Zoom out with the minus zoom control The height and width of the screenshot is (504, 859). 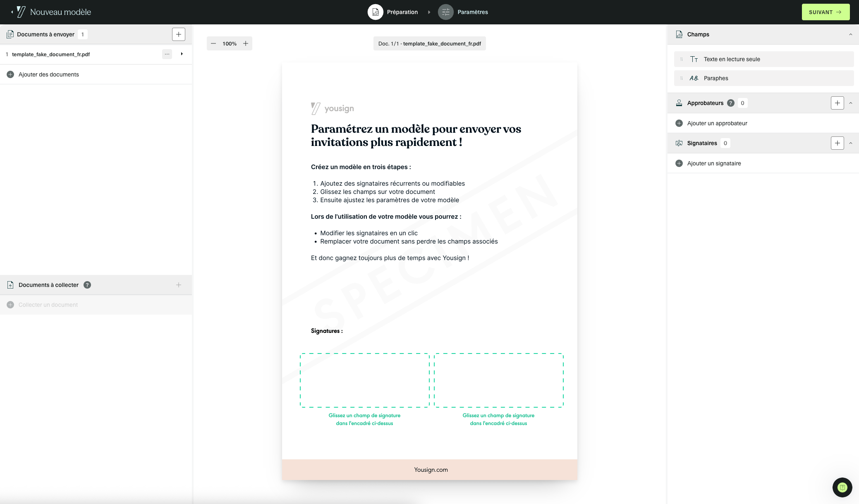coord(214,43)
